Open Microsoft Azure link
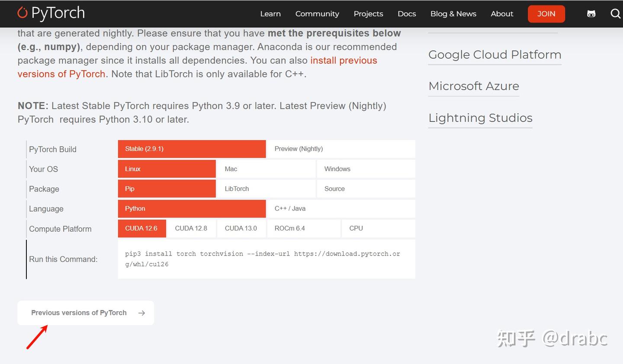623x364 pixels. click(474, 86)
